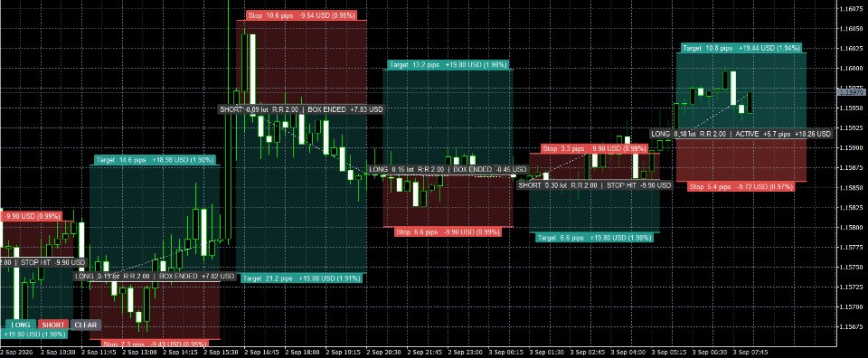
Task: Select the 'LONG 0.13 lot BOX ENDED +7.02 USD' label
Action: tap(155, 276)
